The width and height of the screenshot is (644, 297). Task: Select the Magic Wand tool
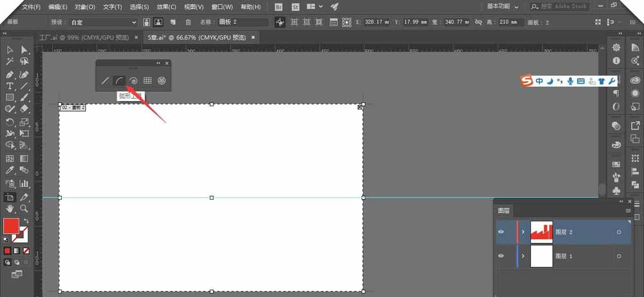point(10,62)
